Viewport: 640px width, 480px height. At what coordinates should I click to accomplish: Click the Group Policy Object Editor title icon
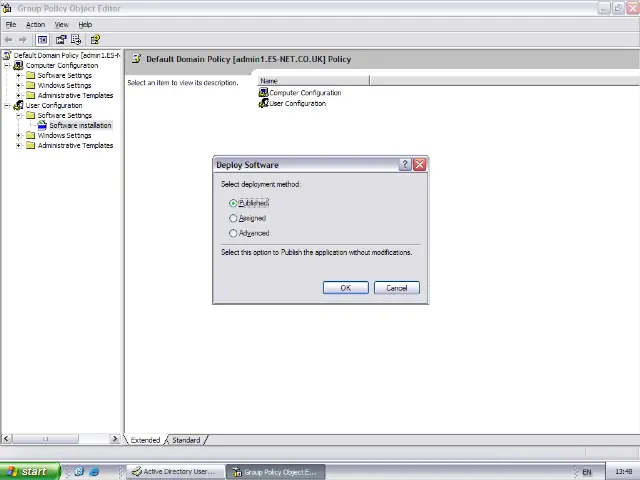(x=7, y=8)
